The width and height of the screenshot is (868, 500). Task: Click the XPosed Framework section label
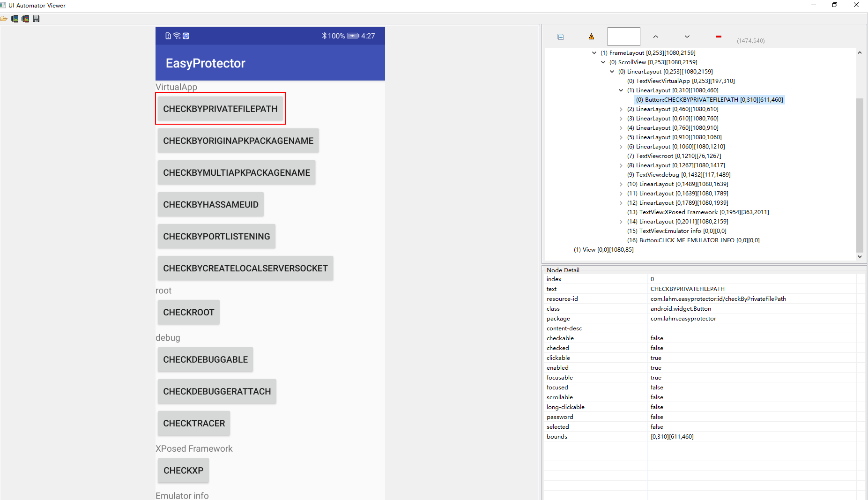tap(194, 448)
